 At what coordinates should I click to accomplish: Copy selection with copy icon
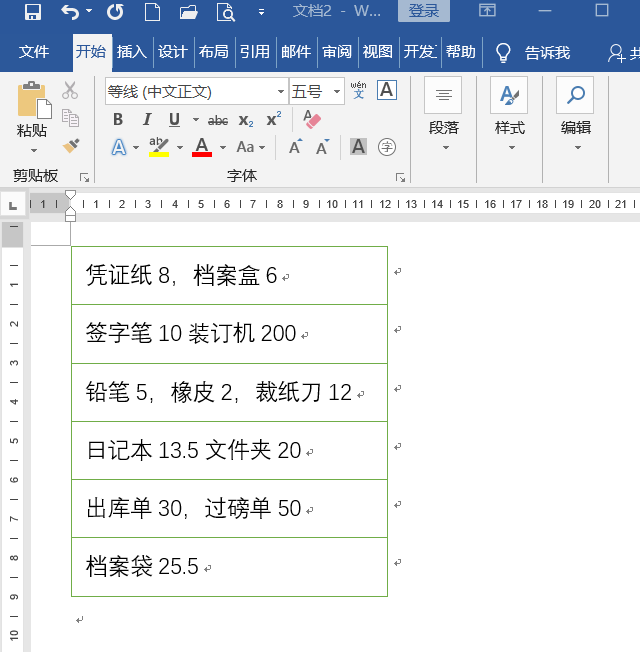pos(70,118)
